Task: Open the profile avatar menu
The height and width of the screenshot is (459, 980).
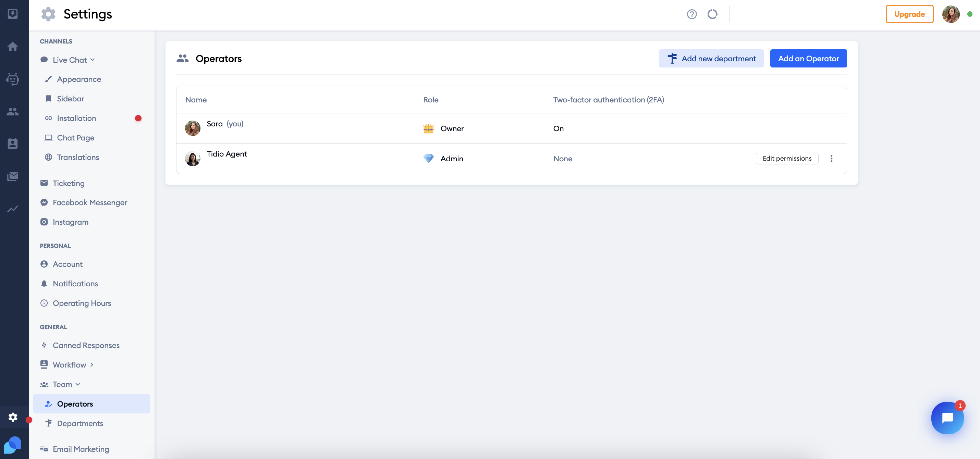Action: click(x=951, y=14)
